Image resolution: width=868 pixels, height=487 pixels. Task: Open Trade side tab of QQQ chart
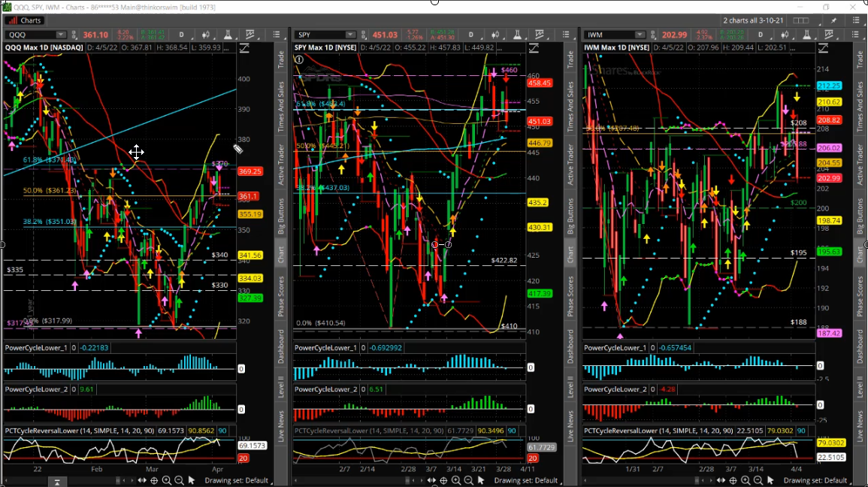[x=281, y=59]
